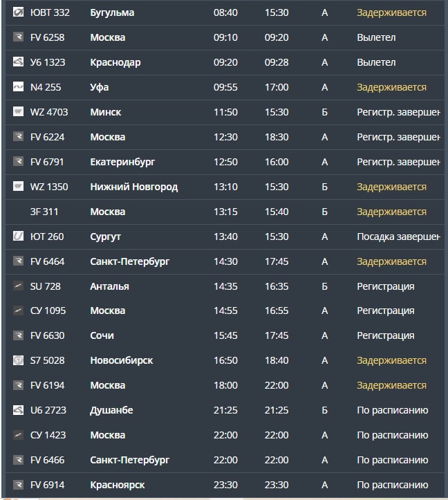Click the Rossiya icon beside FV 6914

[18, 485]
